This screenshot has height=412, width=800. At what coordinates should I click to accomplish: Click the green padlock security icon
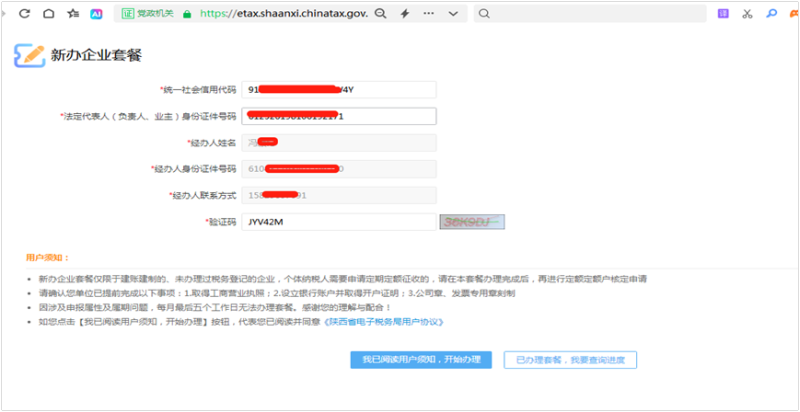pyautogui.click(x=185, y=14)
